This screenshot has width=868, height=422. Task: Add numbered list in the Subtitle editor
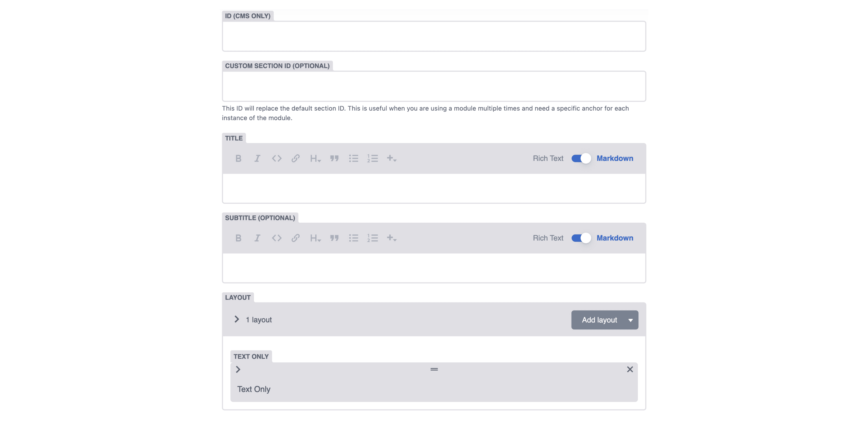pos(372,238)
